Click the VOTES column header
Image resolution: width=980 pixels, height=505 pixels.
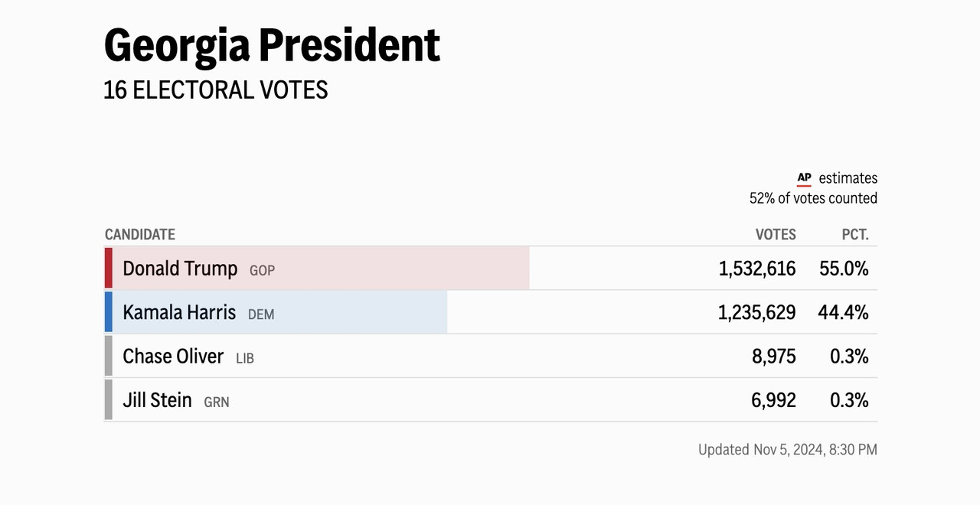click(x=776, y=235)
